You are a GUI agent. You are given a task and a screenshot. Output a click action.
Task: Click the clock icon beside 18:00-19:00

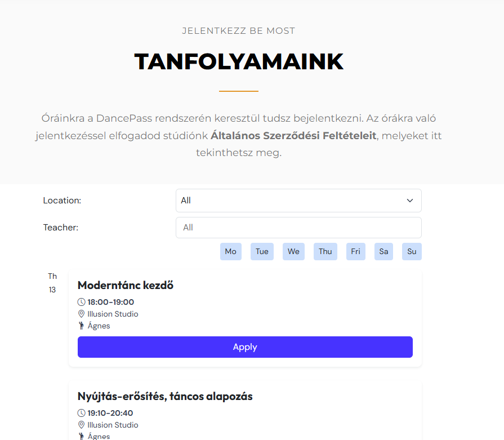pyautogui.click(x=82, y=303)
